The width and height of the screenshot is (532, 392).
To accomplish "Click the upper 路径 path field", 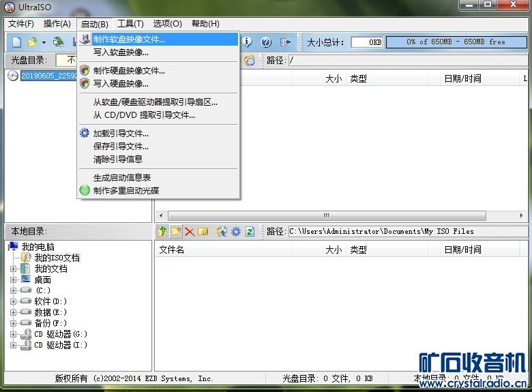I will (x=408, y=61).
